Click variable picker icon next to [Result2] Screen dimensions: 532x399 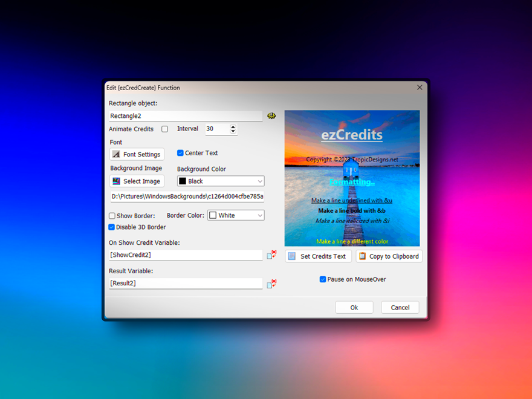(271, 284)
